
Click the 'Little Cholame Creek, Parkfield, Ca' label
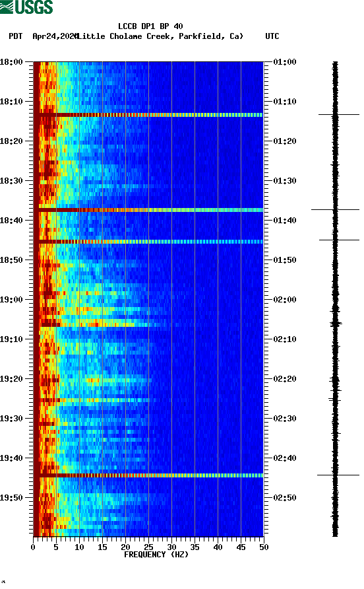click(160, 36)
